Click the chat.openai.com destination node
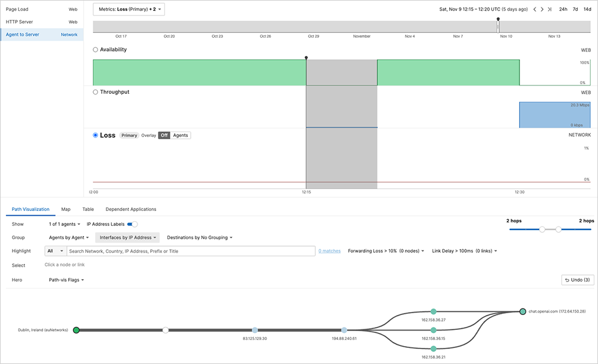 coord(523,311)
